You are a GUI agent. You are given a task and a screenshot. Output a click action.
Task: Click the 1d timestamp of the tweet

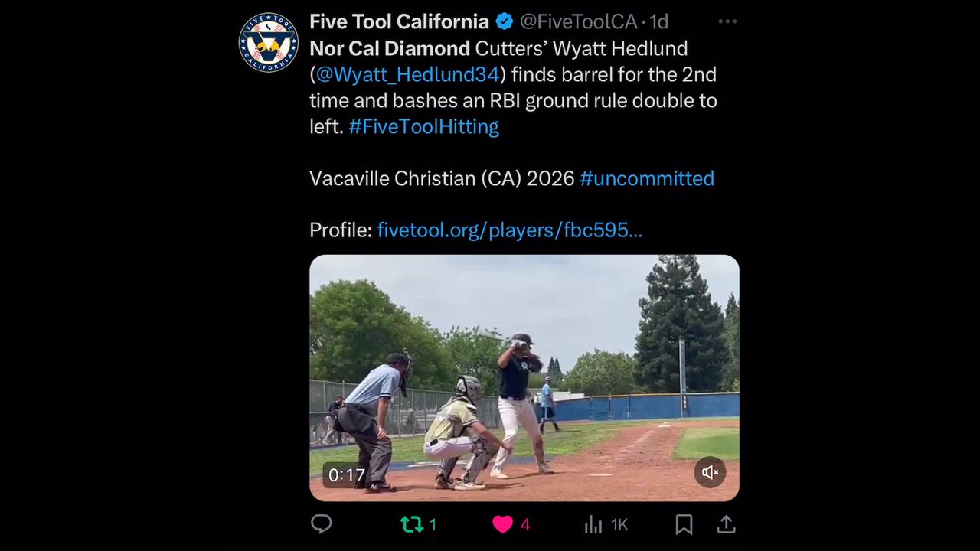coord(658,21)
